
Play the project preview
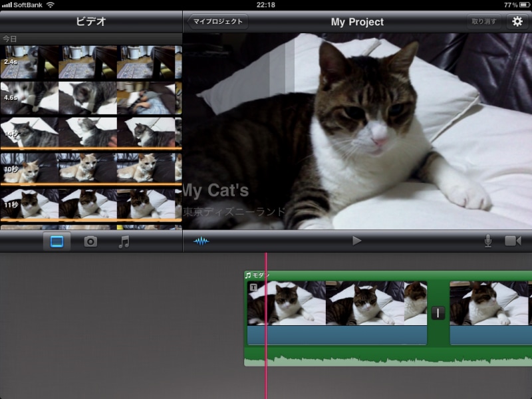[356, 241]
